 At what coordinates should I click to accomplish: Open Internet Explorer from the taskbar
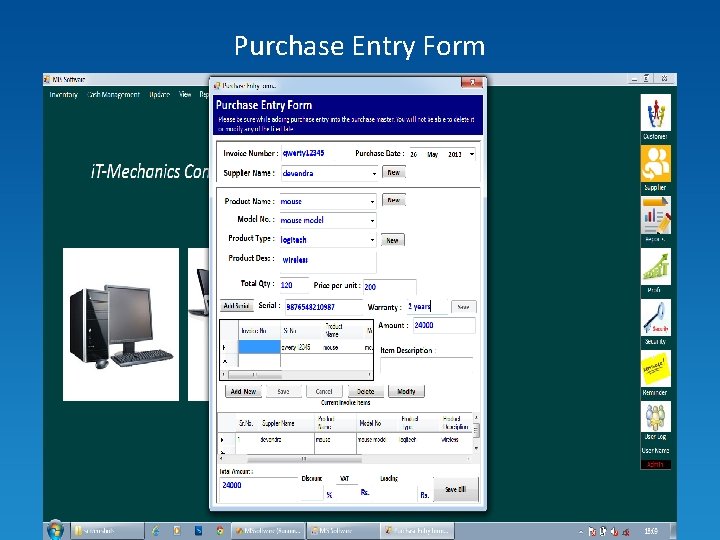point(156,531)
